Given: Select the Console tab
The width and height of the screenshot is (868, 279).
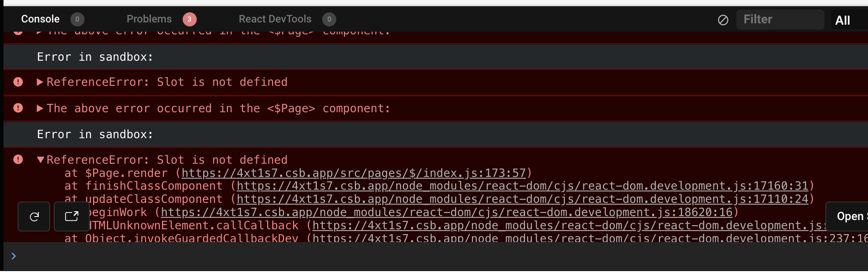Looking at the screenshot, I should pos(40,19).
